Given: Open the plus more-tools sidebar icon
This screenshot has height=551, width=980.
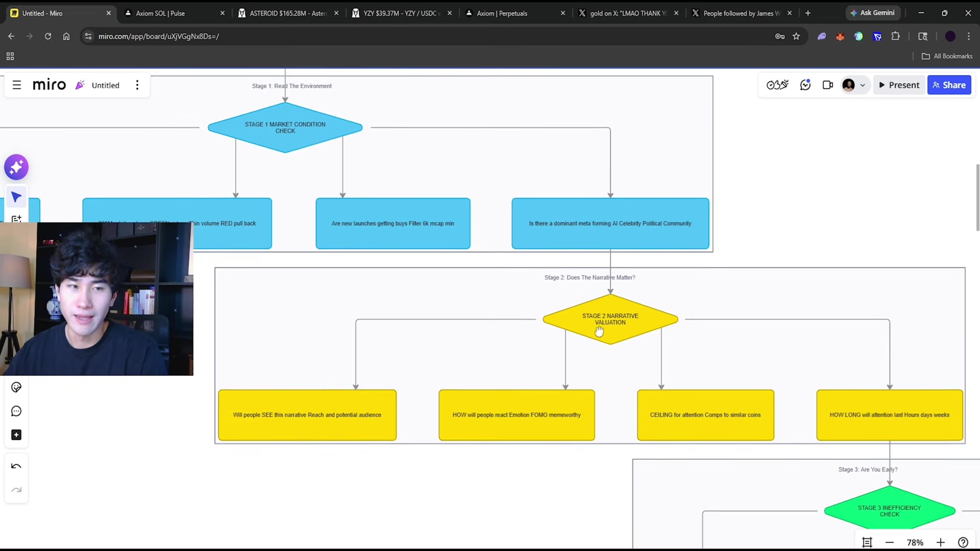Looking at the screenshot, I should (x=16, y=435).
